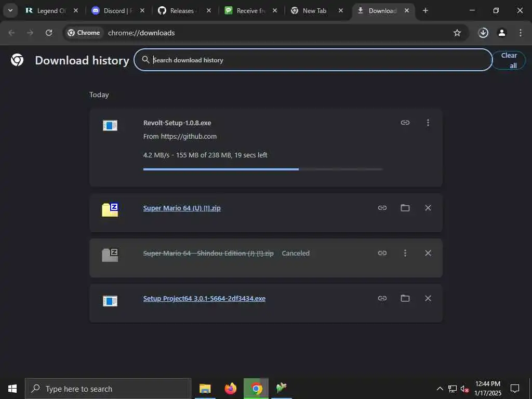This screenshot has height=399, width=532.
Task: Open the Windows notification center icon
Action: pyautogui.click(x=515, y=389)
